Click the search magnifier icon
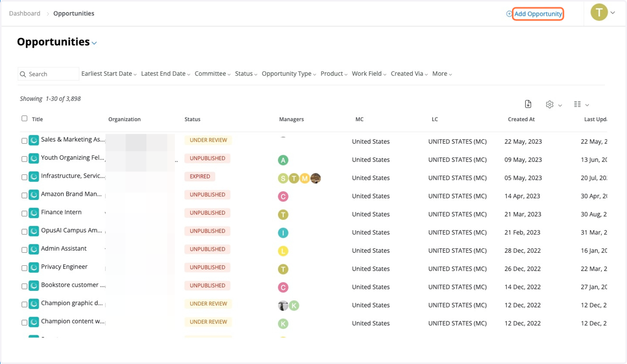The image size is (627, 364). [23, 74]
